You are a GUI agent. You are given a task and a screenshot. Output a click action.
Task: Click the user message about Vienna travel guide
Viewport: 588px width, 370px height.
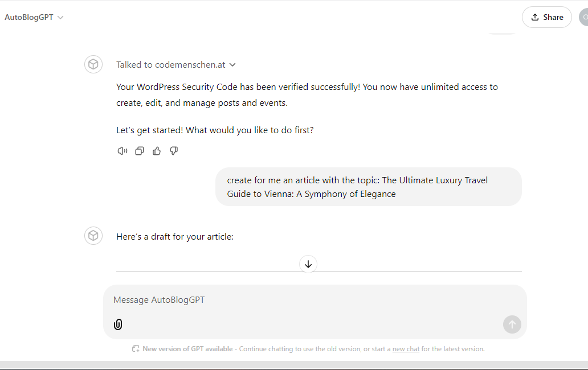368,187
